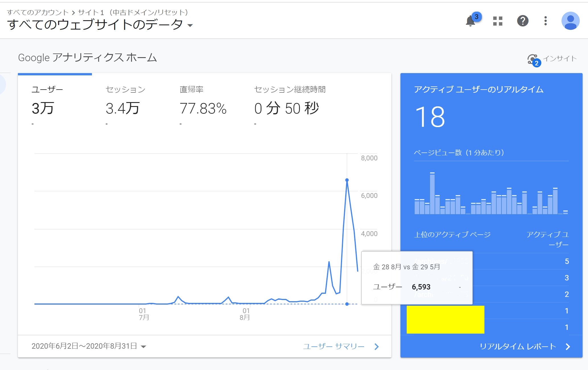
Task: Open the three-dot more options menu
Action: click(x=545, y=21)
